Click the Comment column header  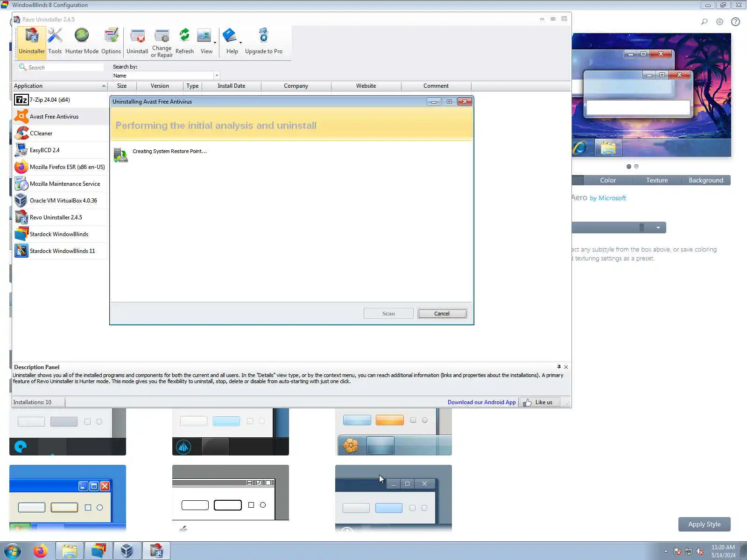click(436, 86)
